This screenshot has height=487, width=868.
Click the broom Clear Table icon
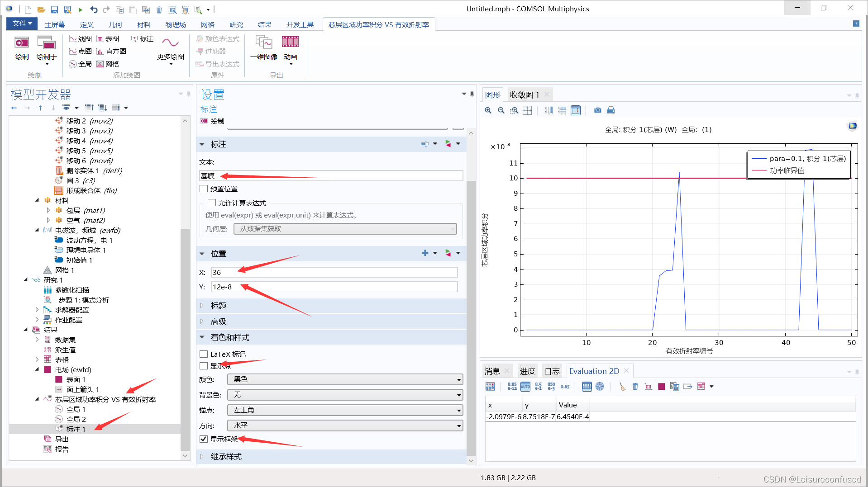click(622, 387)
